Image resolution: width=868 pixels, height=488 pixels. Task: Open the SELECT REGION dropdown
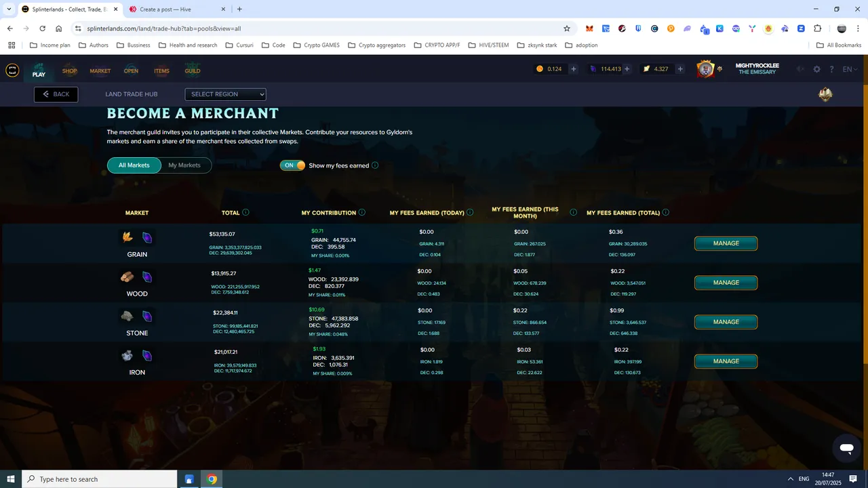click(225, 94)
